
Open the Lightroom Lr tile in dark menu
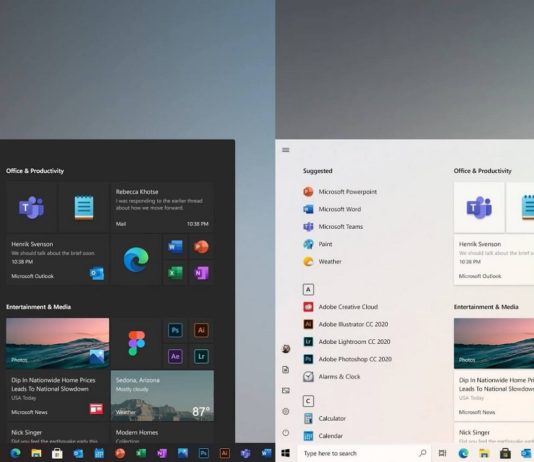[201, 356]
